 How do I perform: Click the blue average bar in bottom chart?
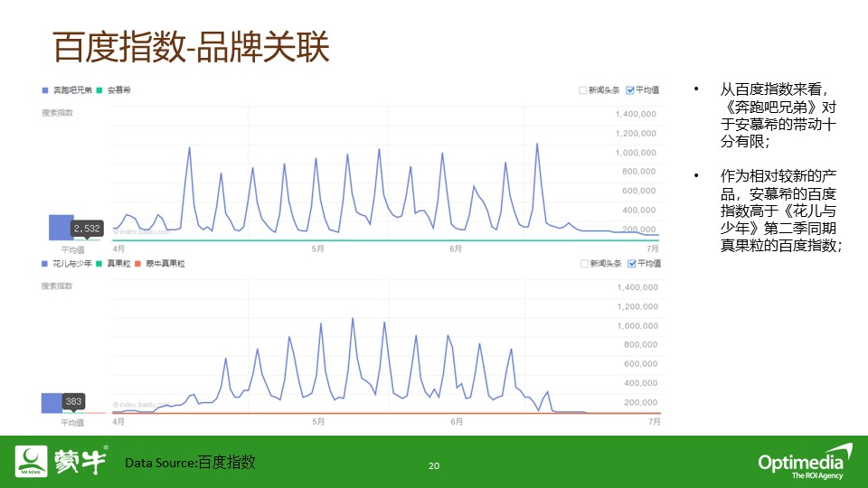click(x=52, y=403)
